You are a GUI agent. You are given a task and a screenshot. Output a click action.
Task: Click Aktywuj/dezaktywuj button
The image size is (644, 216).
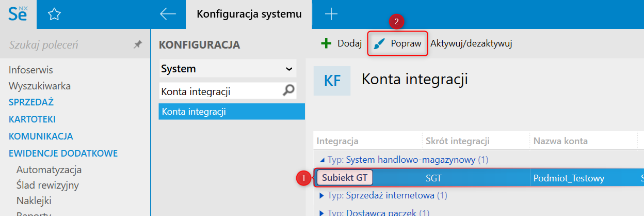click(471, 43)
